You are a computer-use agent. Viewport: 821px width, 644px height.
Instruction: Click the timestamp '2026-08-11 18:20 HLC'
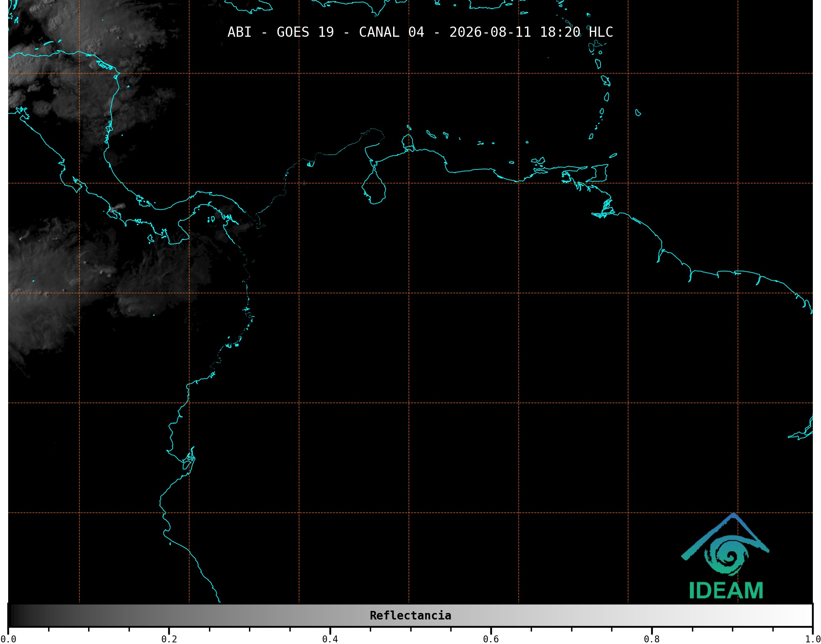tap(531, 32)
